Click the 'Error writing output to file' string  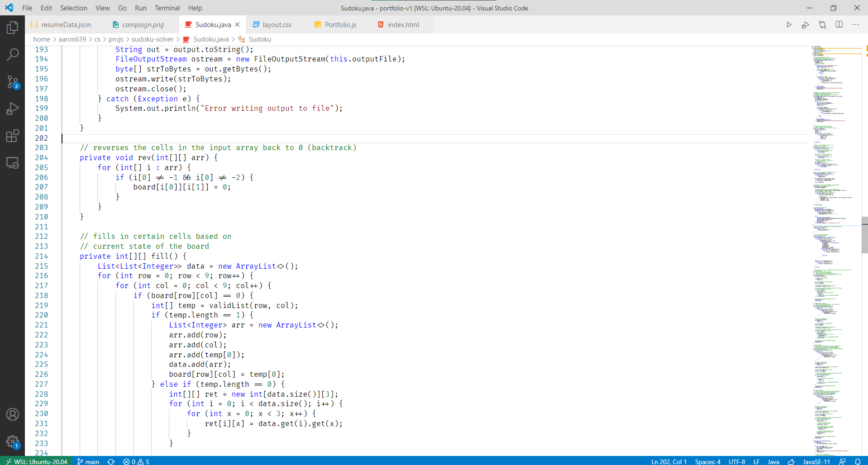[267, 108]
